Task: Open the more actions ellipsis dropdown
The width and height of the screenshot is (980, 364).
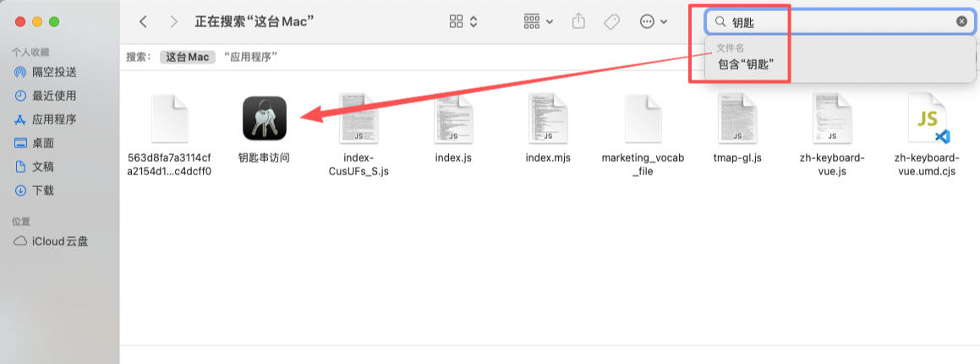Action: [654, 22]
